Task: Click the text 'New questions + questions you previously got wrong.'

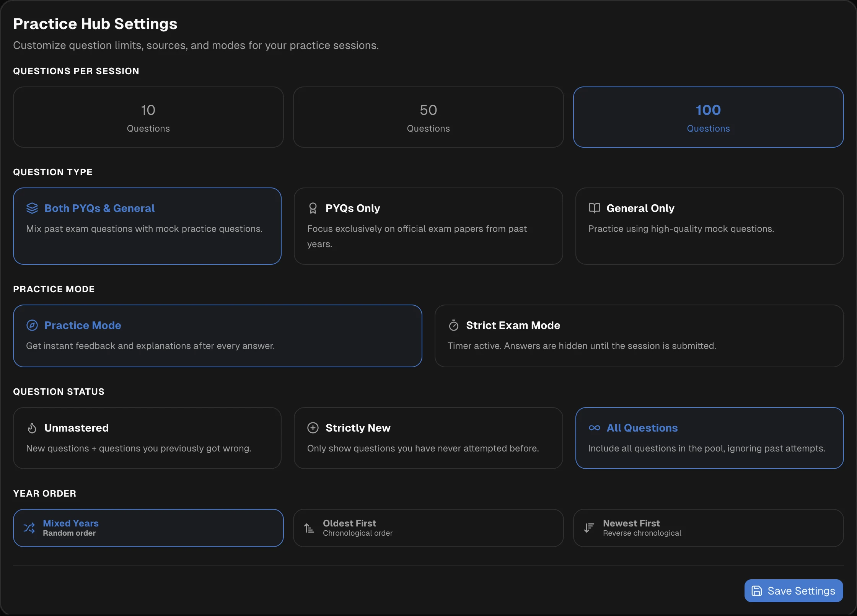Action: (138, 448)
